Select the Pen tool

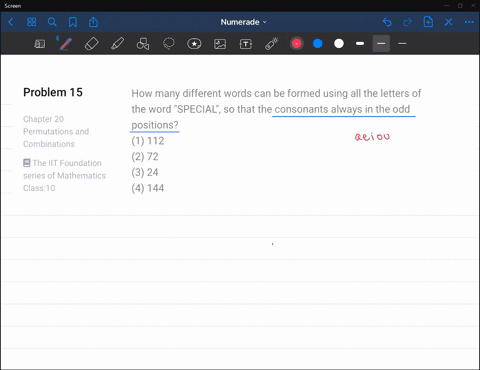click(x=65, y=44)
